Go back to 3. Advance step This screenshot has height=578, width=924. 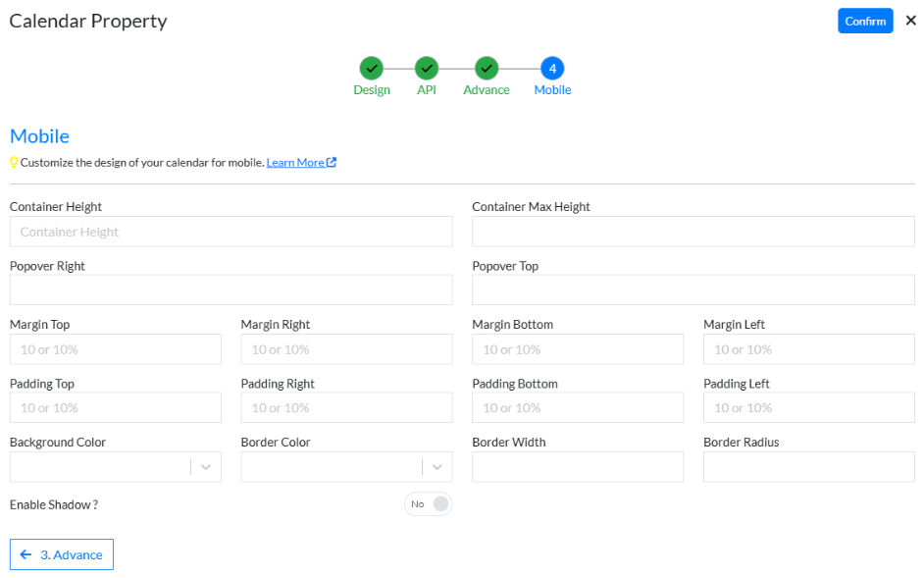point(61,554)
